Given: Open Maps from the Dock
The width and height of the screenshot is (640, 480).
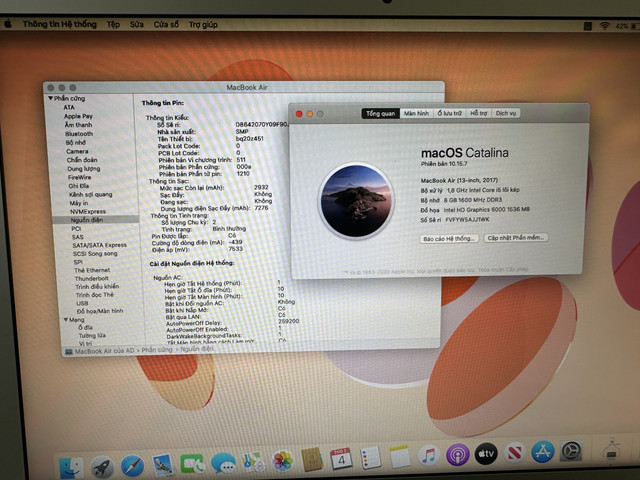Looking at the screenshot, I should pyautogui.click(x=253, y=462).
